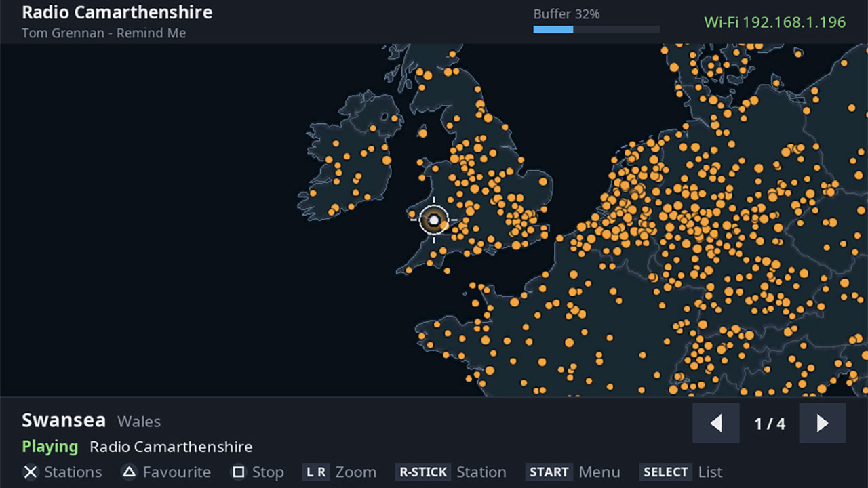The image size is (868, 488).
Task: Click the 'Swansea' city name
Action: coord(64,420)
